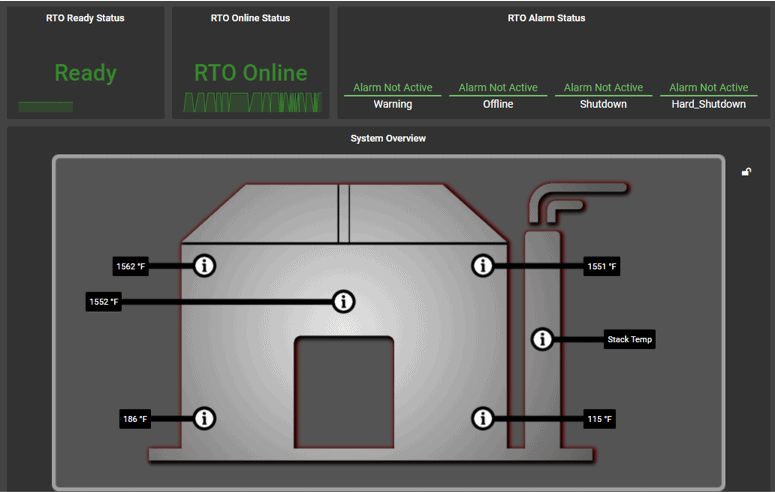Click the info icon for the 1552 °F reading
Image resolution: width=775 pixels, height=492 pixels.
344,302
